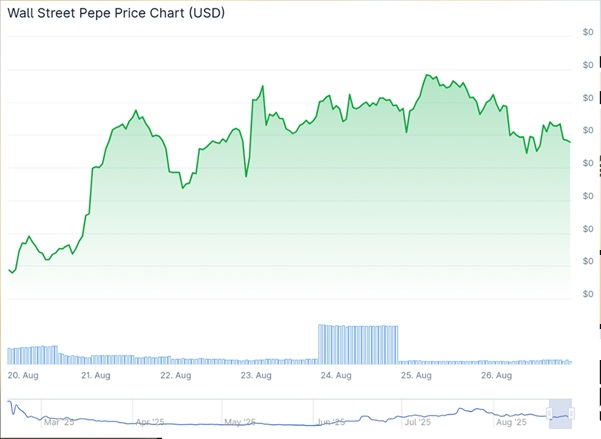Click the tall volume bars block after 24 Aug
This screenshot has width=601, height=439.
[x=358, y=343]
